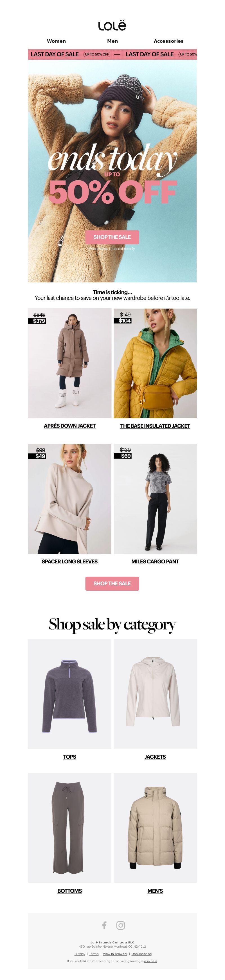
Task: Click the Lolë logo at top
Action: pos(112,26)
